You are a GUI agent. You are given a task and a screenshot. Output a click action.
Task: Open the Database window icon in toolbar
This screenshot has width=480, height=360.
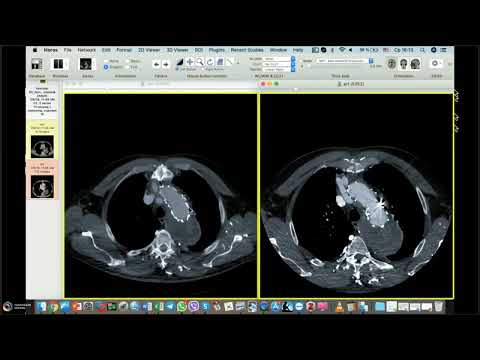(x=37, y=64)
